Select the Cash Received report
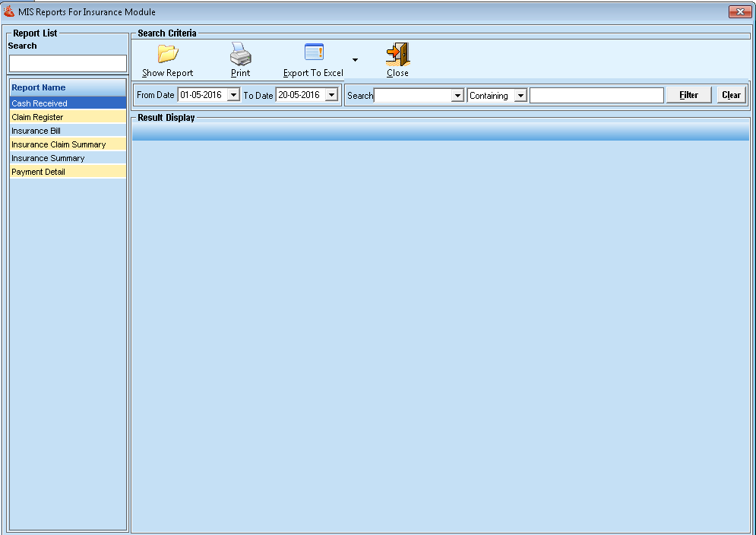The width and height of the screenshot is (756, 535). click(x=67, y=103)
